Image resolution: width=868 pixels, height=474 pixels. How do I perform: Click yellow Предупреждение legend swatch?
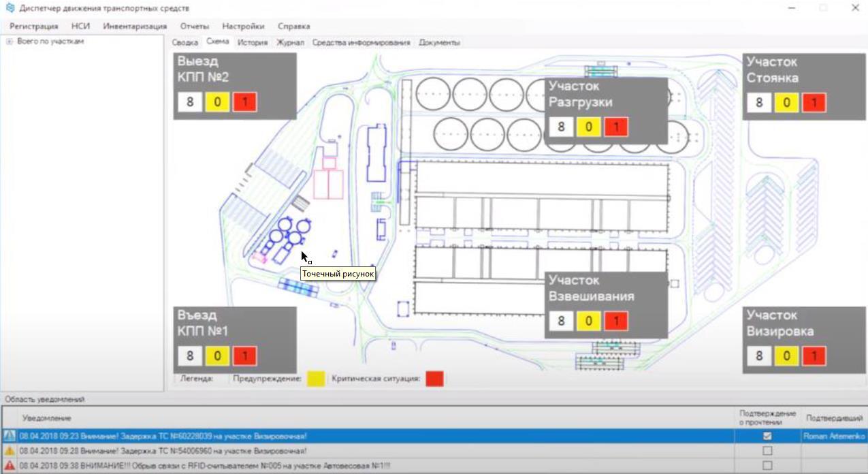tap(316, 379)
